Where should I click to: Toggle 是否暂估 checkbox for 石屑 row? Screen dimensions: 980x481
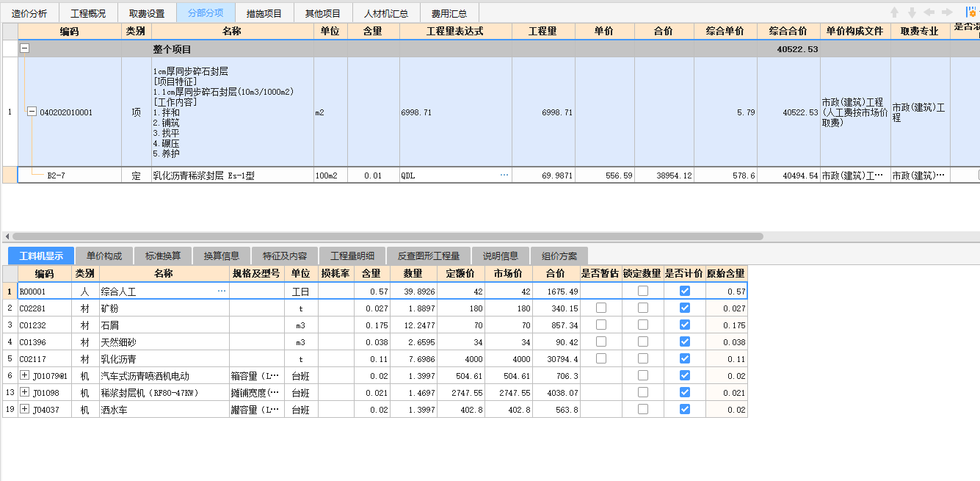pyautogui.click(x=601, y=325)
